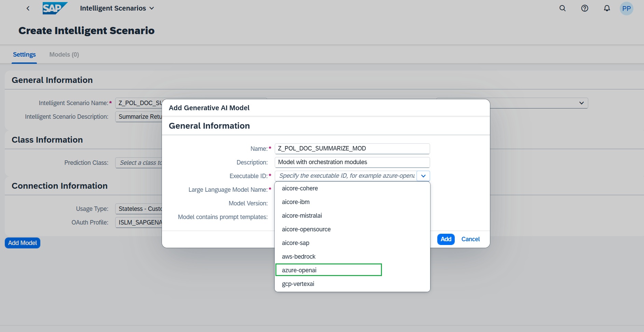Click the back navigation arrow
The image size is (644, 332).
tap(28, 9)
